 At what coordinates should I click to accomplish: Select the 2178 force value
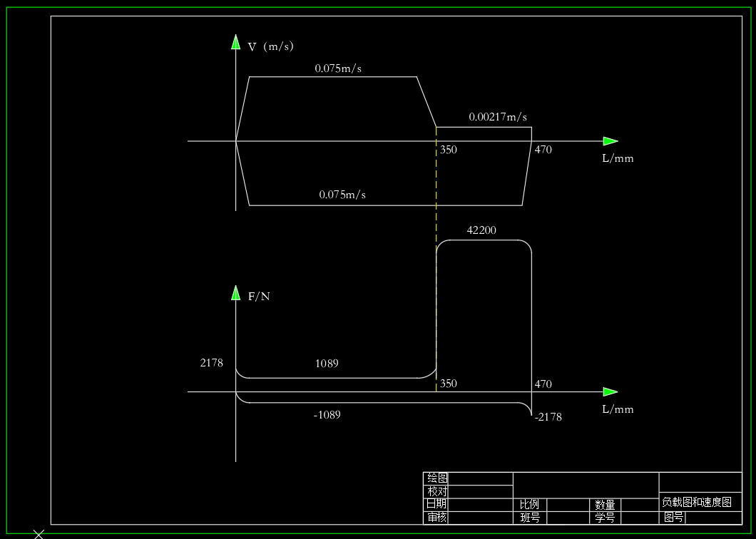[x=212, y=363]
